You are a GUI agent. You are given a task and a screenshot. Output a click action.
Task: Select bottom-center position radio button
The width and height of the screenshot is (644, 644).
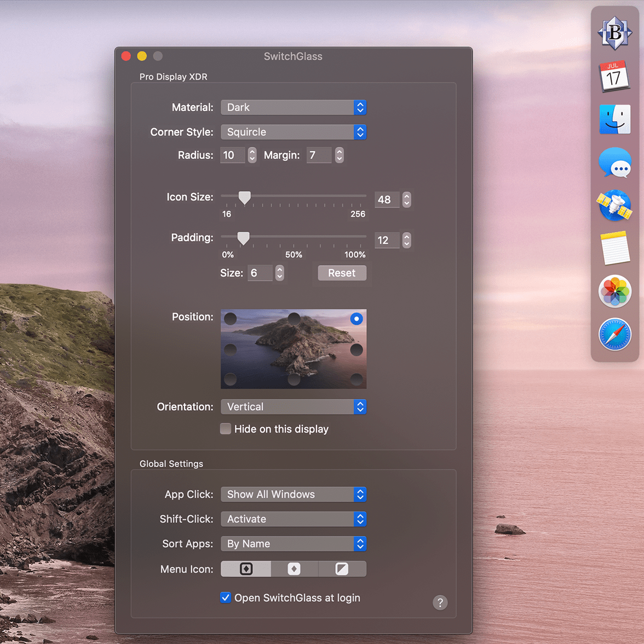click(x=294, y=379)
